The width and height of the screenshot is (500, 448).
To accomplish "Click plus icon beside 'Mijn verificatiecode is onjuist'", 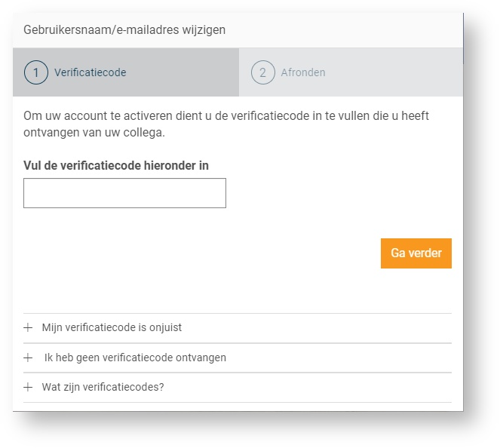I will (29, 328).
